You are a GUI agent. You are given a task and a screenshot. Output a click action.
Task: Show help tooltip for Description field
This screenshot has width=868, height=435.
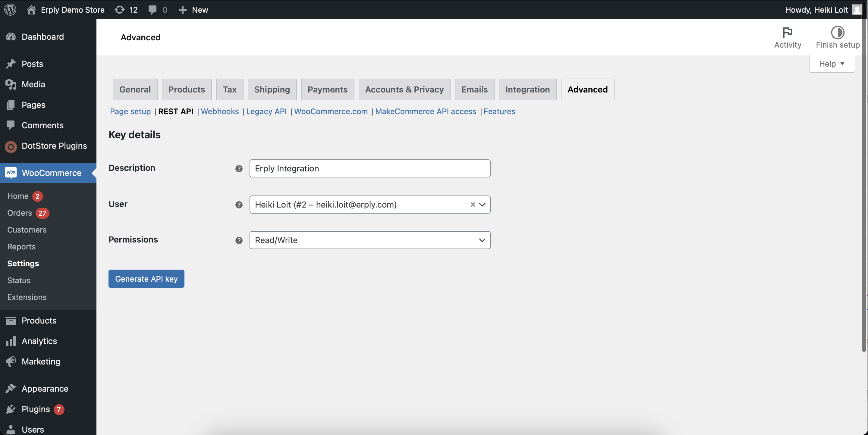click(x=239, y=168)
